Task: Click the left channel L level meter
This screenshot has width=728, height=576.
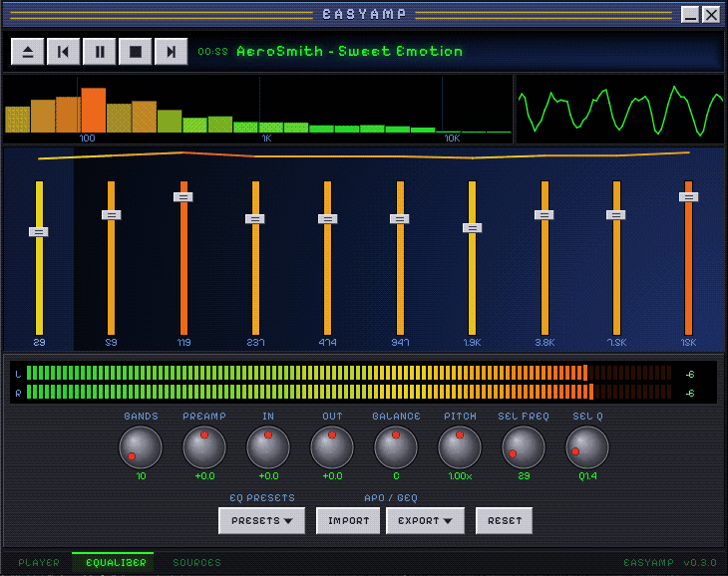Action: 349,374
